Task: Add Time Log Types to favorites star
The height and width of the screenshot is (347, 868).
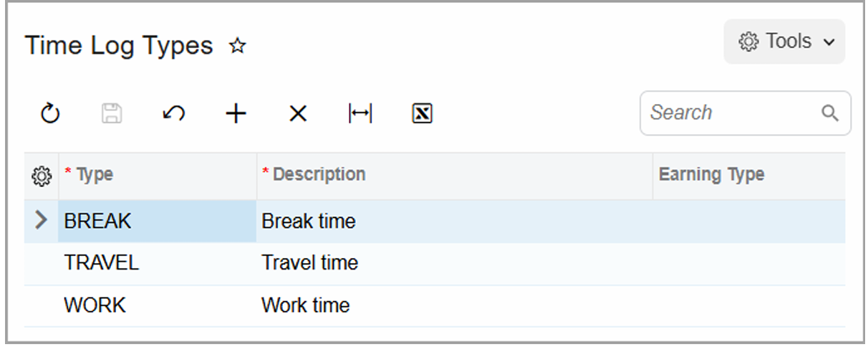Action: [237, 47]
